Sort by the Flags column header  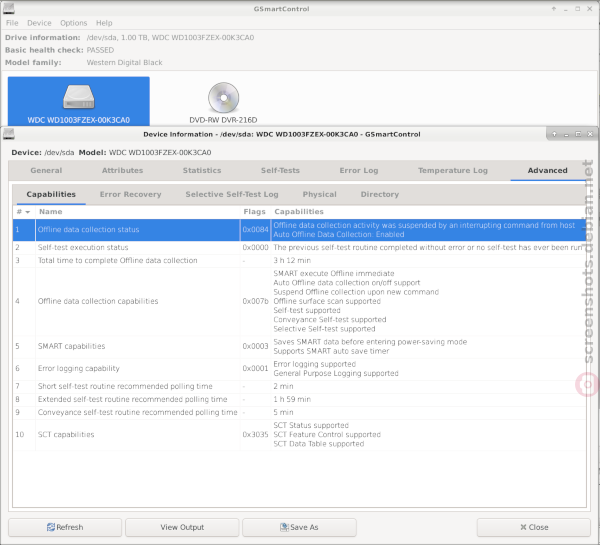255,212
